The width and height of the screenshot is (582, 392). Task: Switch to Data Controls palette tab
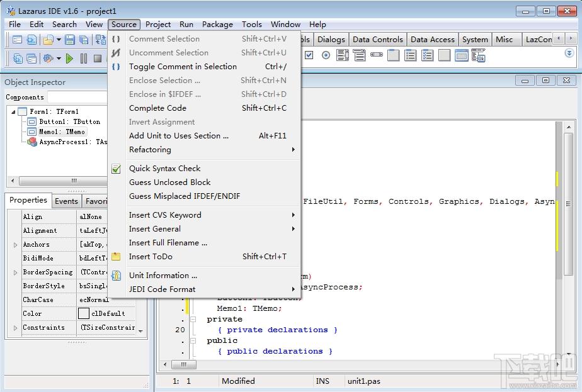[x=377, y=39]
